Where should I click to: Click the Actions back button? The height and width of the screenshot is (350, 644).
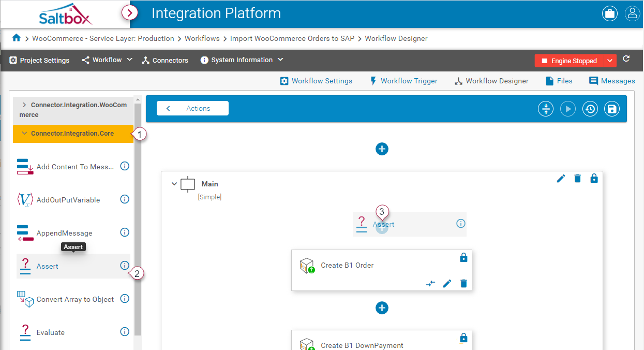[192, 108]
